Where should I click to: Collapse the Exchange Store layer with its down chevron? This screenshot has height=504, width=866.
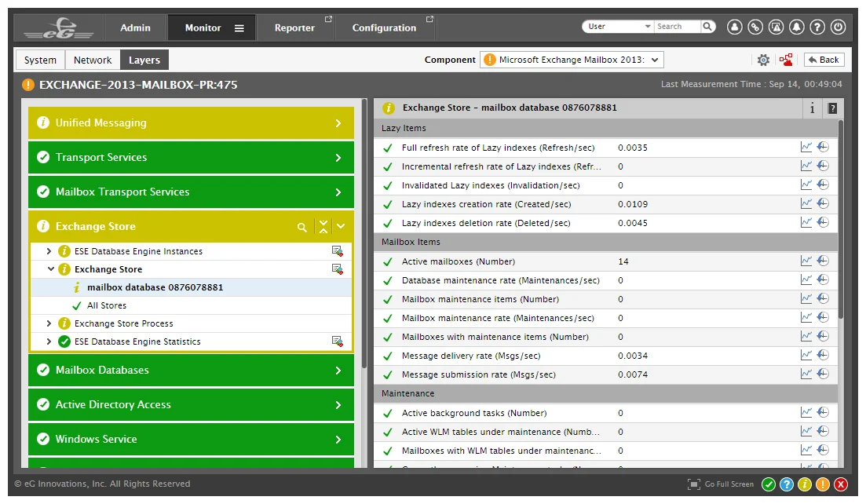tap(341, 226)
